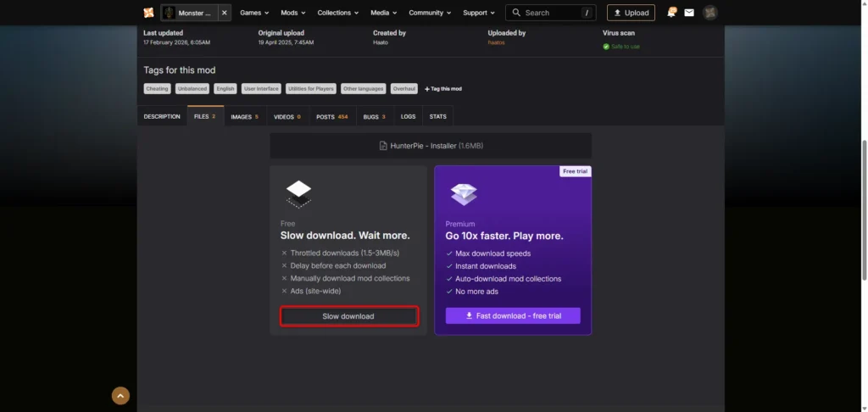Select the Other languages tag

[363, 89]
